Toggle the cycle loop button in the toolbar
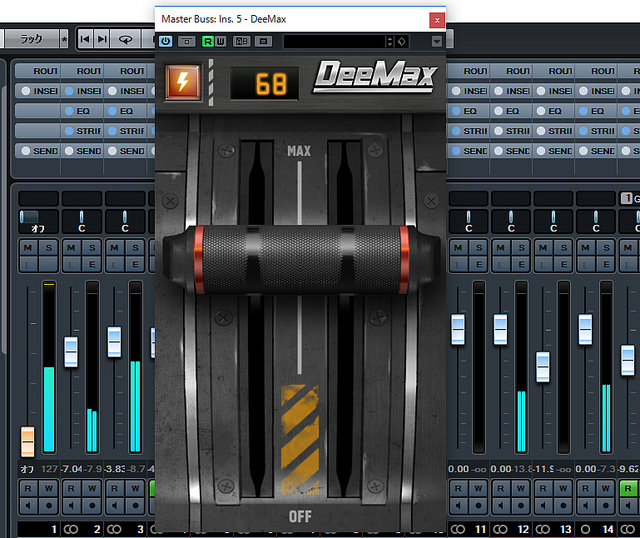 click(126, 39)
